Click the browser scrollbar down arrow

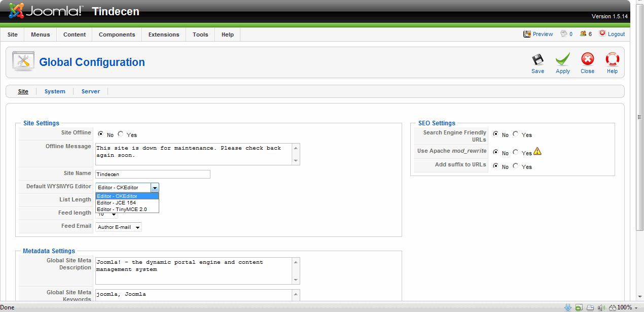tap(639, 297)
